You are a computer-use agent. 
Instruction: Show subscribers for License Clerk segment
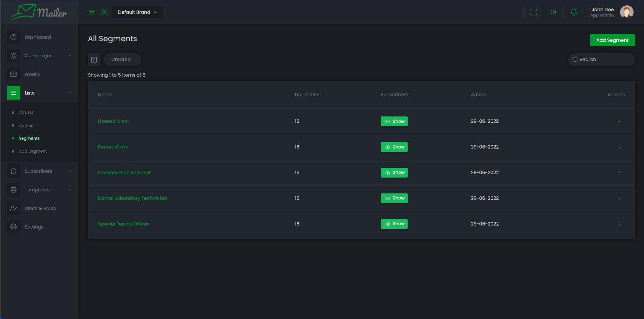tap(394, 121)
